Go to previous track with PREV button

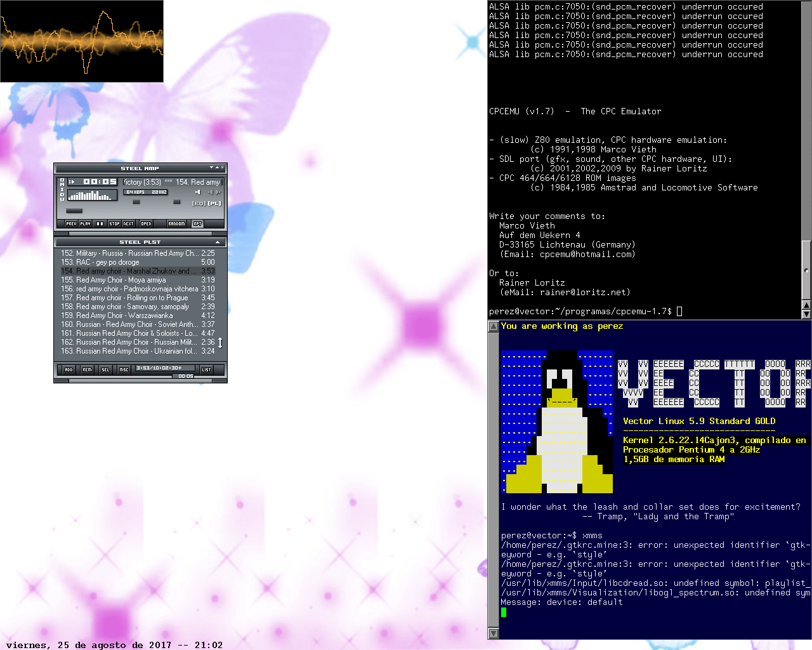point(71,223)
